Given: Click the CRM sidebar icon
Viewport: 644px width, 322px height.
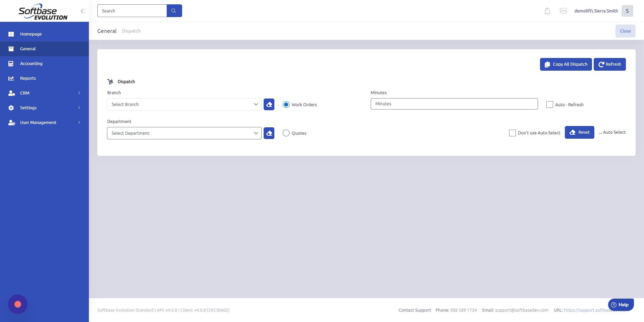Looking at the screenshot, I should 11,93.
